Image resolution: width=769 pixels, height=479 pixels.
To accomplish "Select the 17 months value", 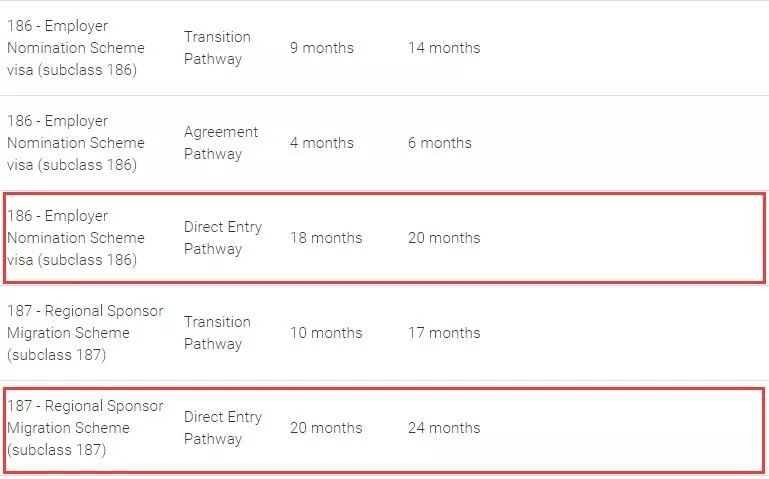I will click(x=443, y=333).
